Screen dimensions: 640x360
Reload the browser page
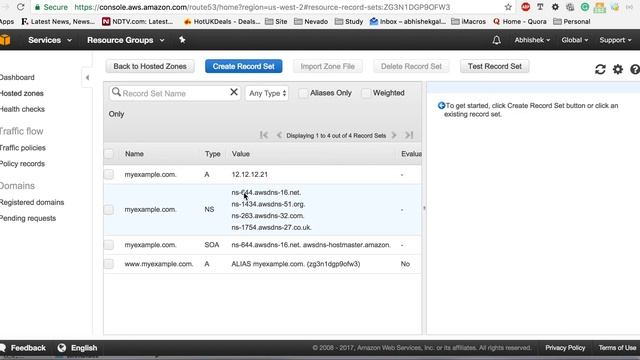(20, 7)
